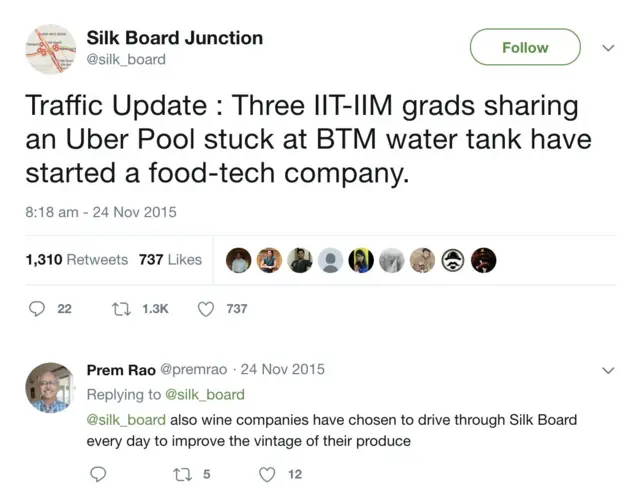
Task: Like the main tweet heart icon
Action: tap(206, 309)
